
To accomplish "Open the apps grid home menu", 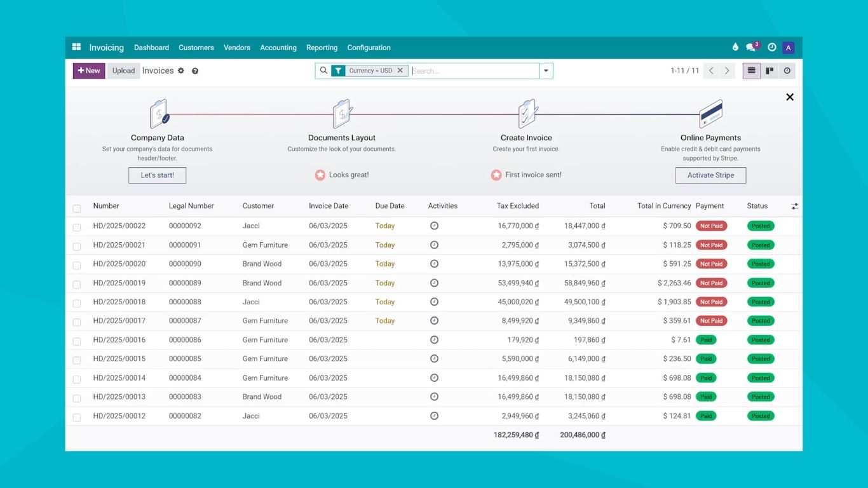I will pos(76,47).
